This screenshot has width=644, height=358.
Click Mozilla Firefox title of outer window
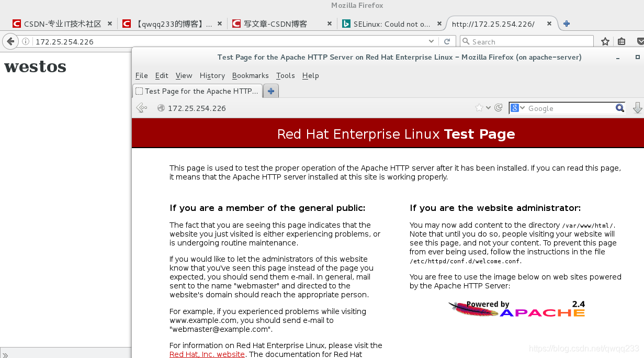(357, 5)
